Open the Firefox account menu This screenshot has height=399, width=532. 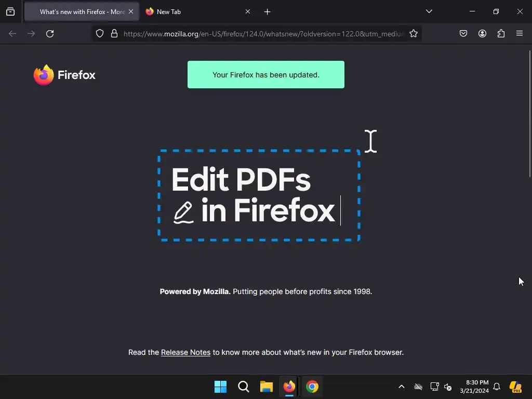(x=482, y=34)
